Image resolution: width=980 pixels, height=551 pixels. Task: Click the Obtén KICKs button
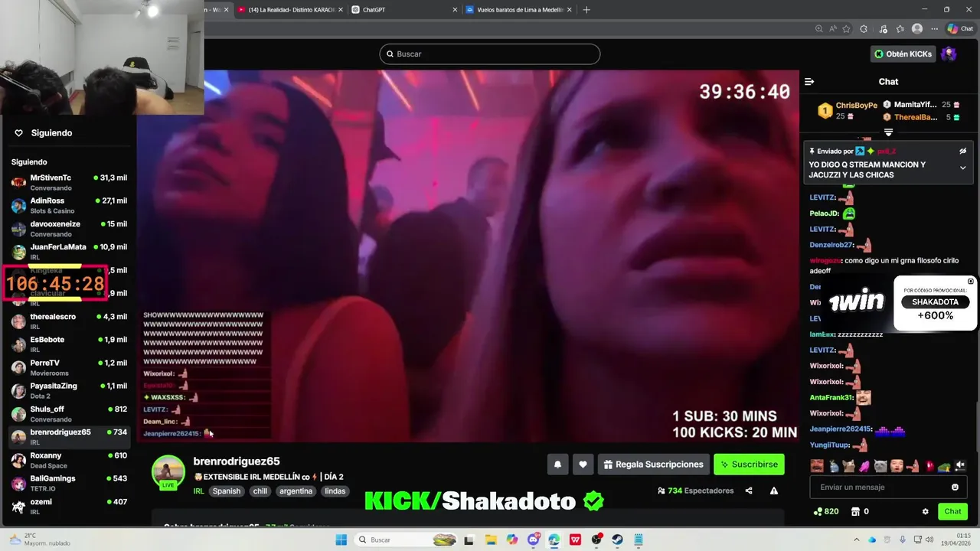click(x=904, y=54)
